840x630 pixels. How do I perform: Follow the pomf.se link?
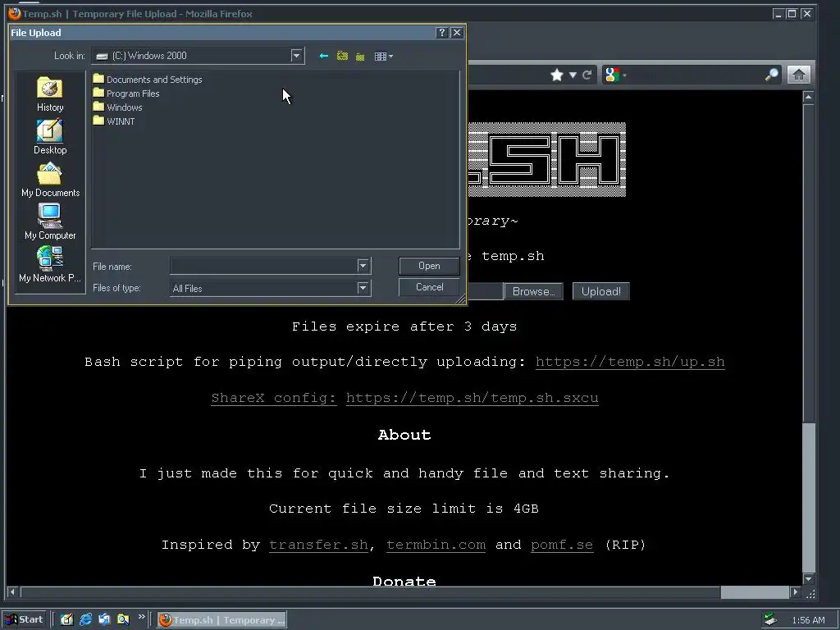562,545
